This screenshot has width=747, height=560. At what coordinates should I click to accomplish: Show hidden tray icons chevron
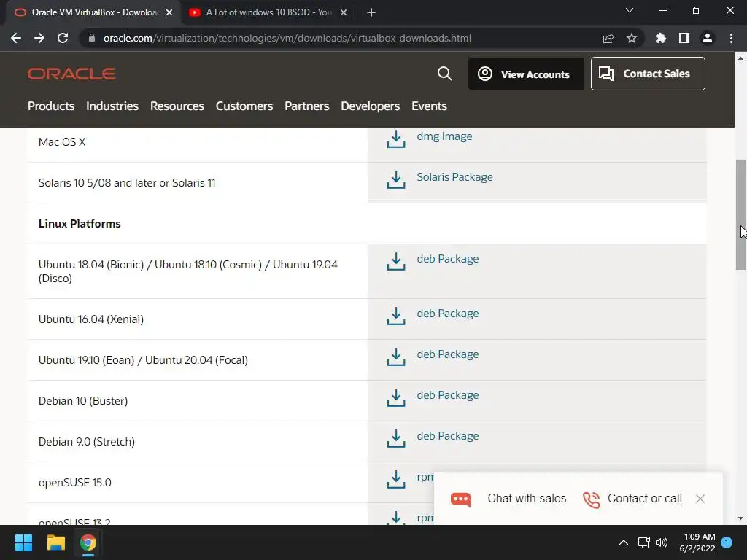tap(624, 542)
